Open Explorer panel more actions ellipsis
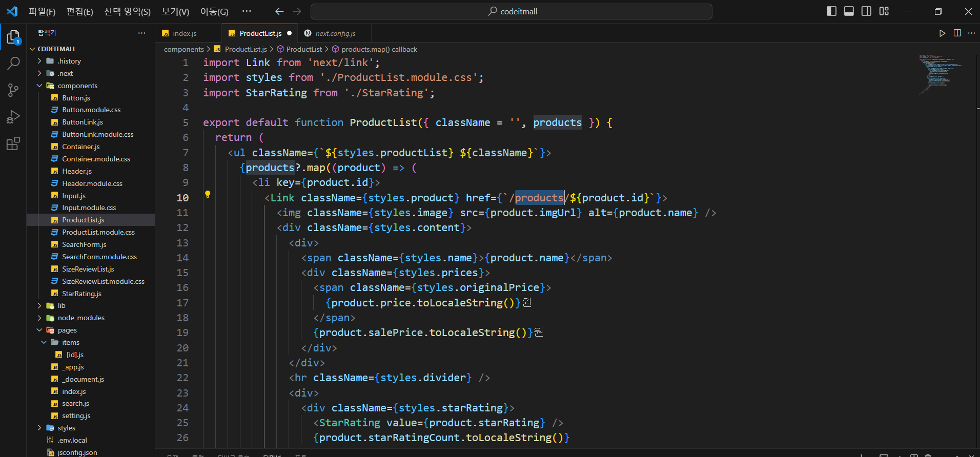Viewport: 980px width, 457px height. coord(142,33)
